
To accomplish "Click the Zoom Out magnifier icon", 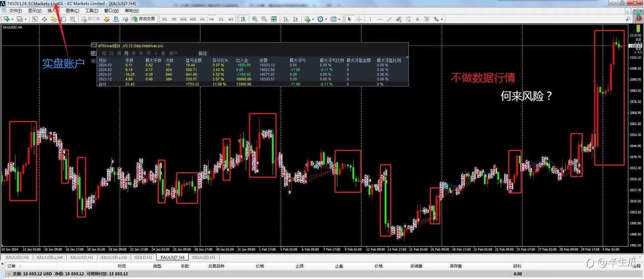I will point(264,19).
